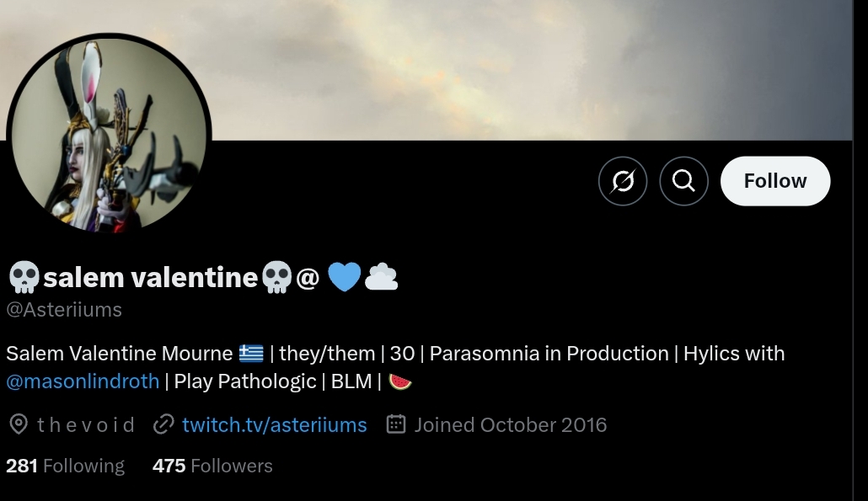Click the blue heart emoji in display name
This screenshot has height=501, width=868.
(x=345, y=277)
